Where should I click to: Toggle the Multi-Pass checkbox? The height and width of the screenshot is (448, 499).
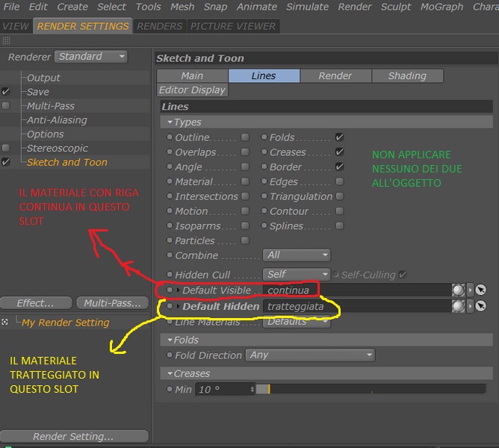(x=6, y=105)
